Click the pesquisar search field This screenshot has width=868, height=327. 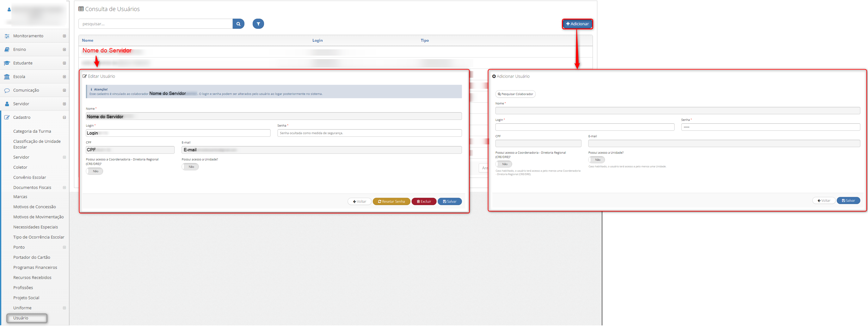click(x=156, y=24)
